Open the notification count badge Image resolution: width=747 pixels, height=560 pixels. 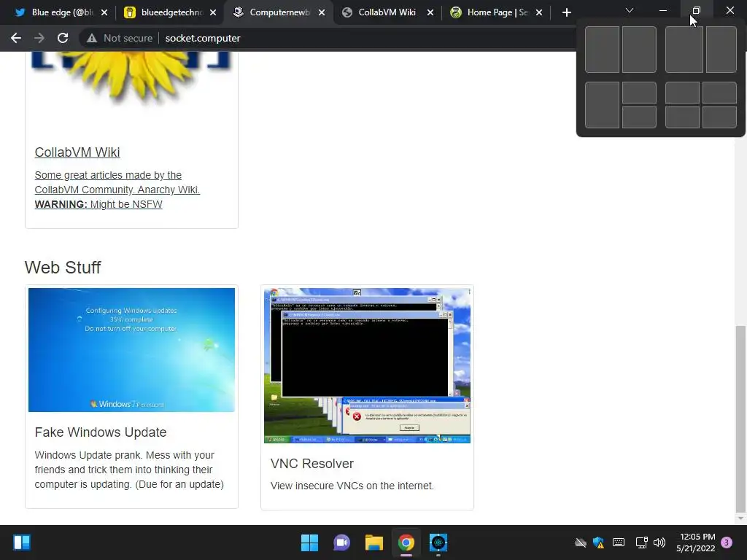pos(727,542)
